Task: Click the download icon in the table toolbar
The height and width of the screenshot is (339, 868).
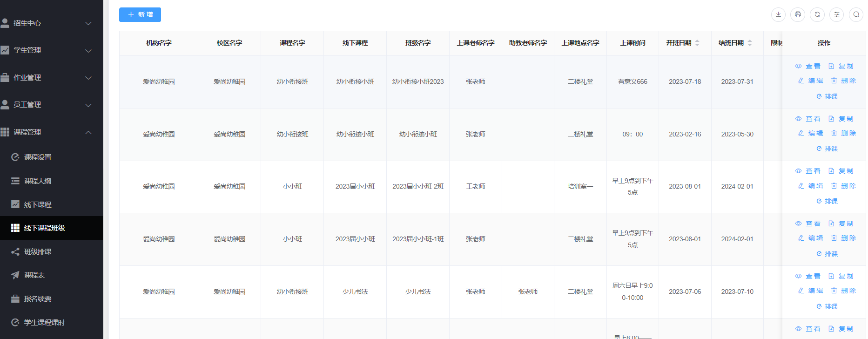Action: 778,14
